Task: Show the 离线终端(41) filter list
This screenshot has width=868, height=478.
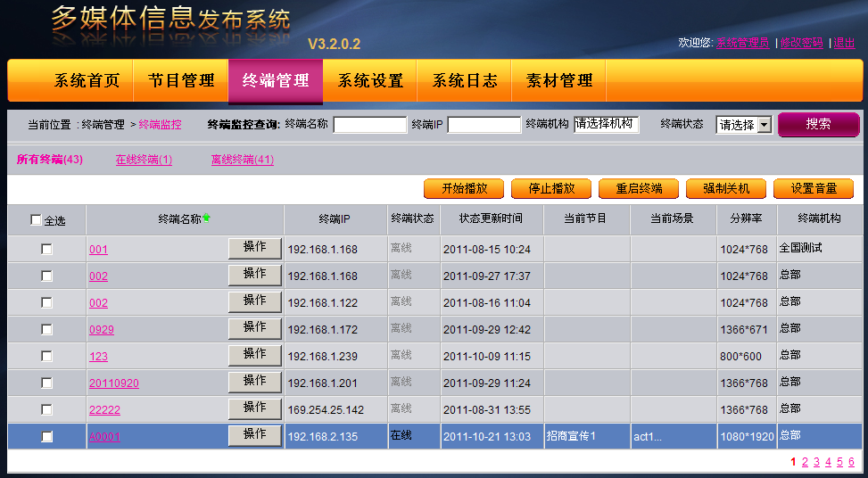Action: [x=242, y=160]
